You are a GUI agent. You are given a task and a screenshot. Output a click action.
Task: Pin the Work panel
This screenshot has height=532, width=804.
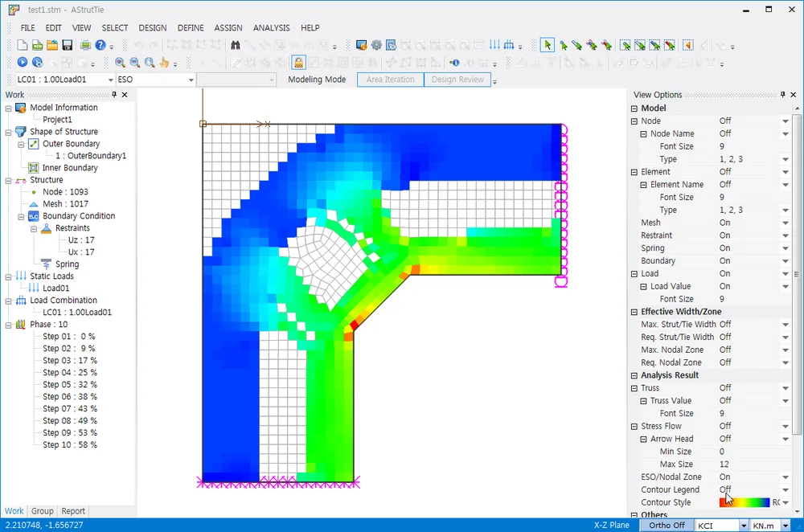(114, 94)
